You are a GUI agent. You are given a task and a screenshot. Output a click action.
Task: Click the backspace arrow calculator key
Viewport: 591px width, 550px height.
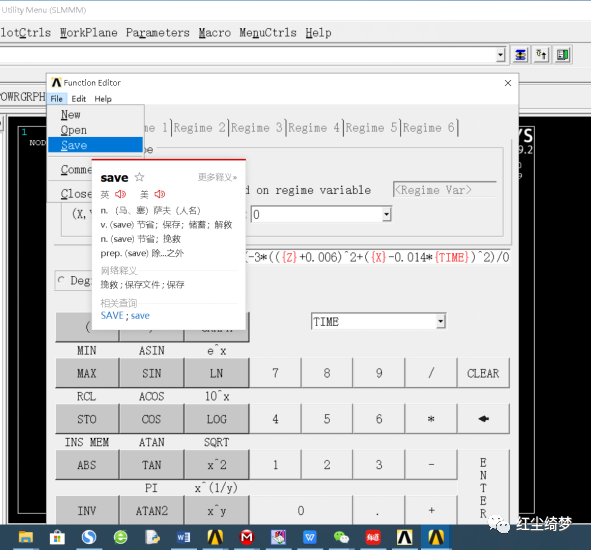click(483, 419)
